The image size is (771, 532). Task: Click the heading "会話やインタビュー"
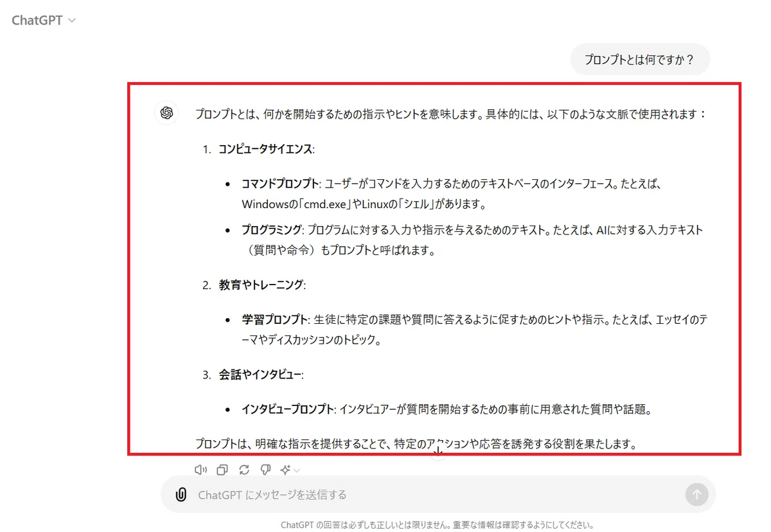pos(260,375)
